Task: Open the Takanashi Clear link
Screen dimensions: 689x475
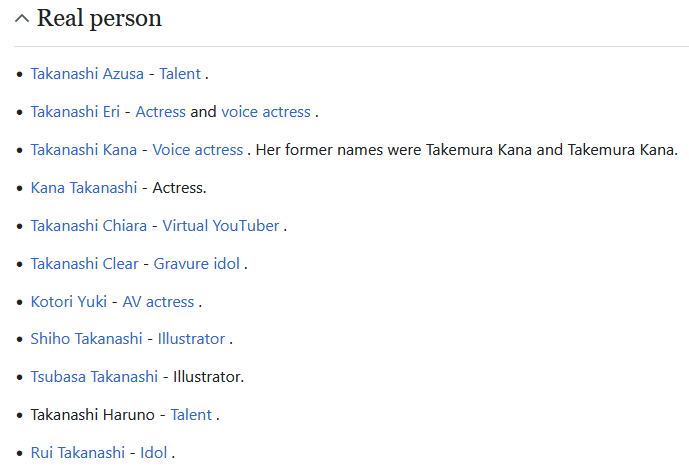Action: pyautogui.click(x=84, y=264)
